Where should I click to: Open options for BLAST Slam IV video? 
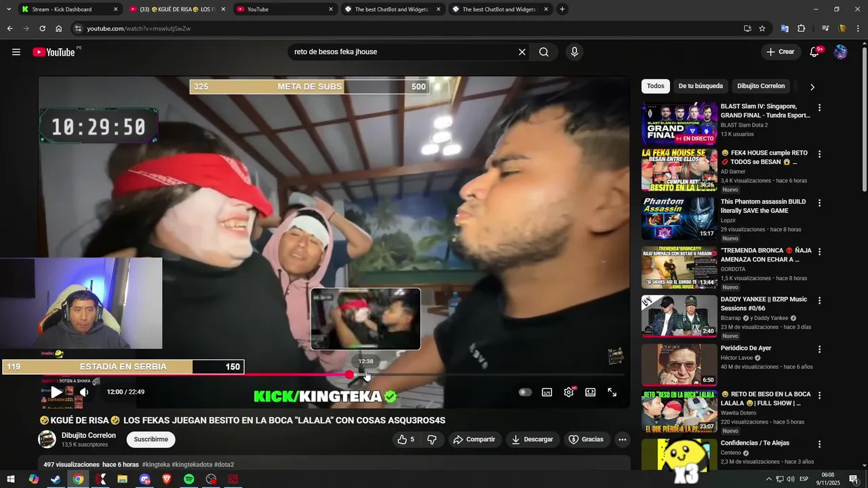[x=819, y=108]
